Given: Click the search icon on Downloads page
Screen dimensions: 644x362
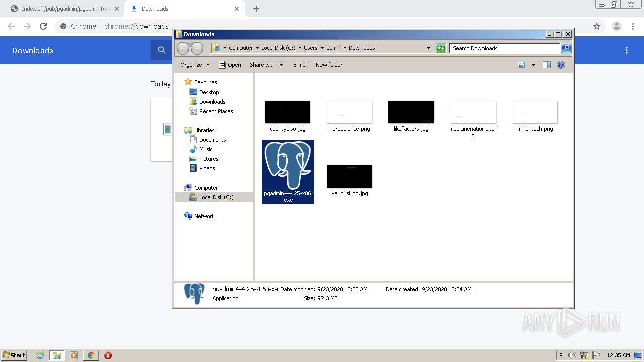Looking at the screenshot, I should [x=162, y=50].
